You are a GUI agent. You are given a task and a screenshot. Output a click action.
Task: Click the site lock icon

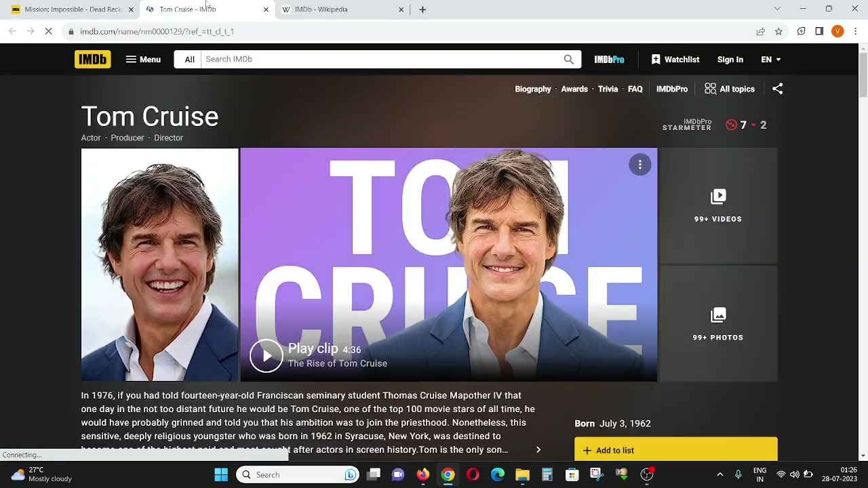click(71, 31)
